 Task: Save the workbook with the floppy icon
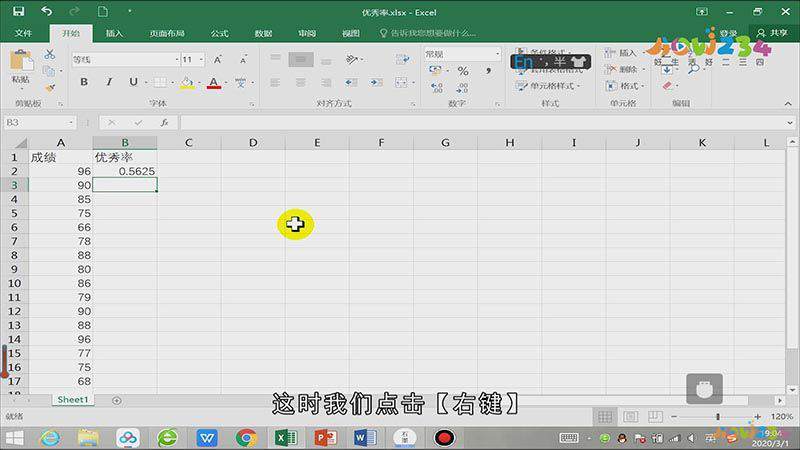point(18,11)
